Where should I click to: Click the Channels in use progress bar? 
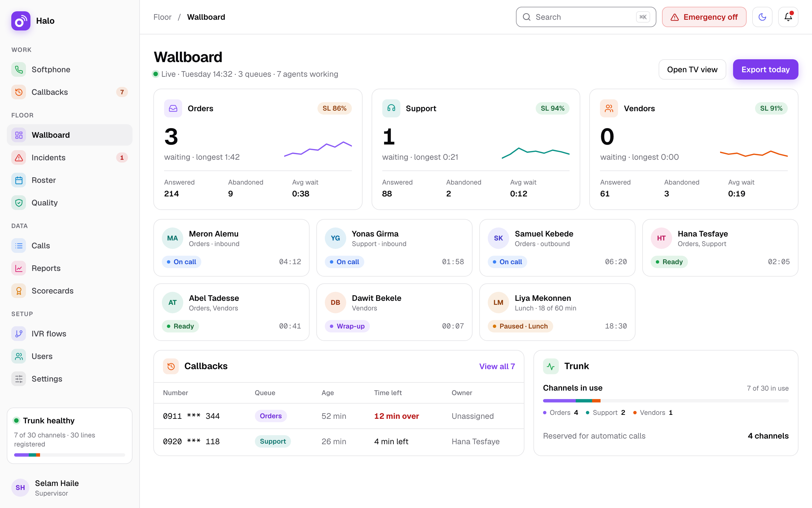click(666, 401)
